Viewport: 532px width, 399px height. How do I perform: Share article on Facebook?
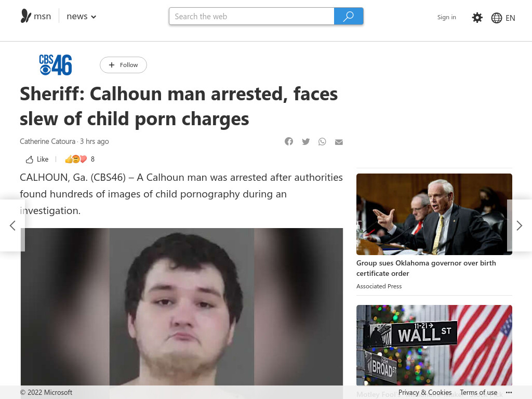289,141
